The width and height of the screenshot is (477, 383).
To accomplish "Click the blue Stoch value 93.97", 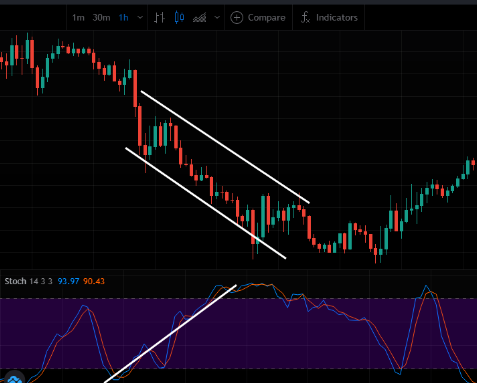I will (x=68, y=281).
